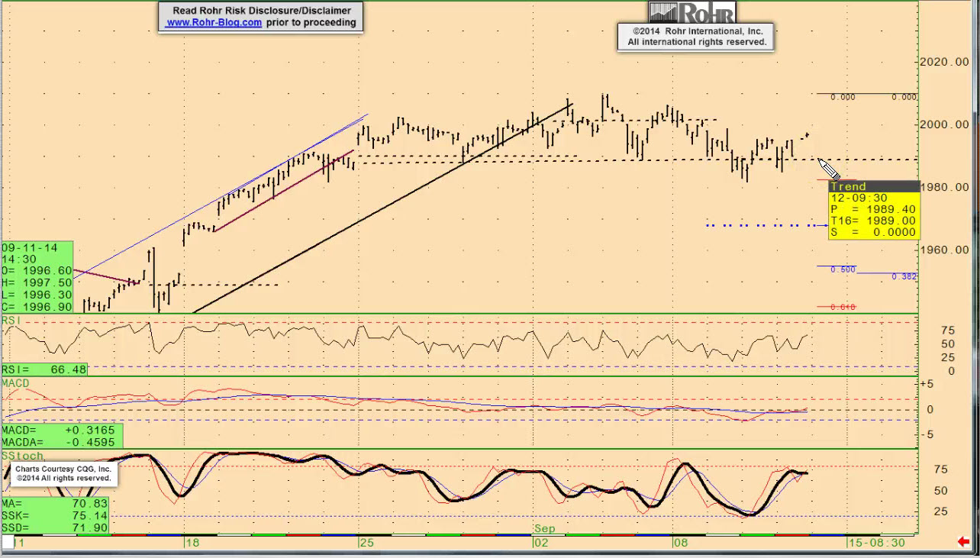The image size is (980, 558).
Task: Click the Rohr International copyright notice
Action: pos(696,37)
